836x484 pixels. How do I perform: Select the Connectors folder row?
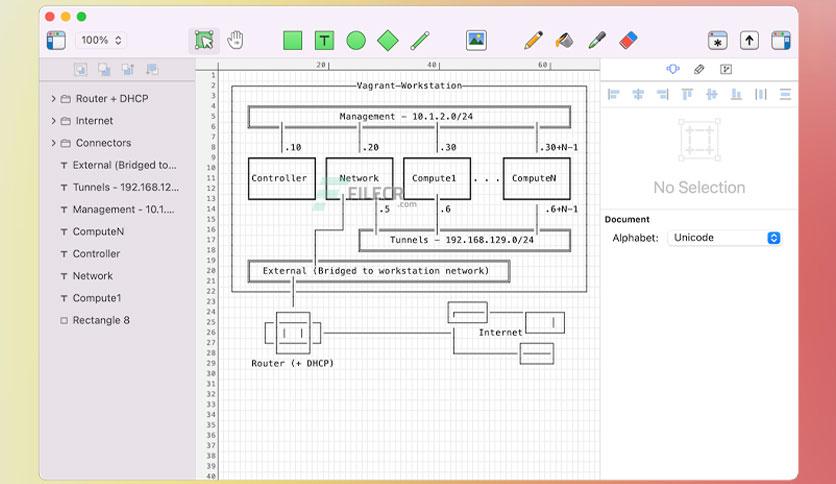point(117,143)
